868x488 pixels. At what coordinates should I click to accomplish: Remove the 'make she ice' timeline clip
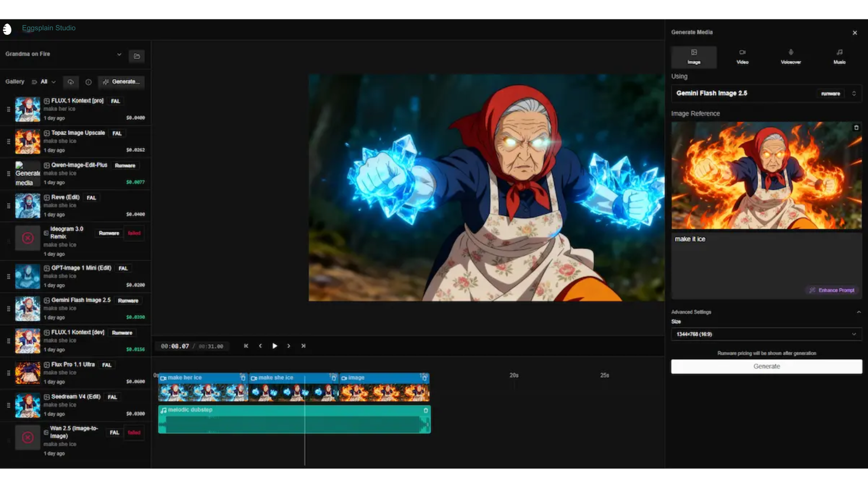point(334,378)
